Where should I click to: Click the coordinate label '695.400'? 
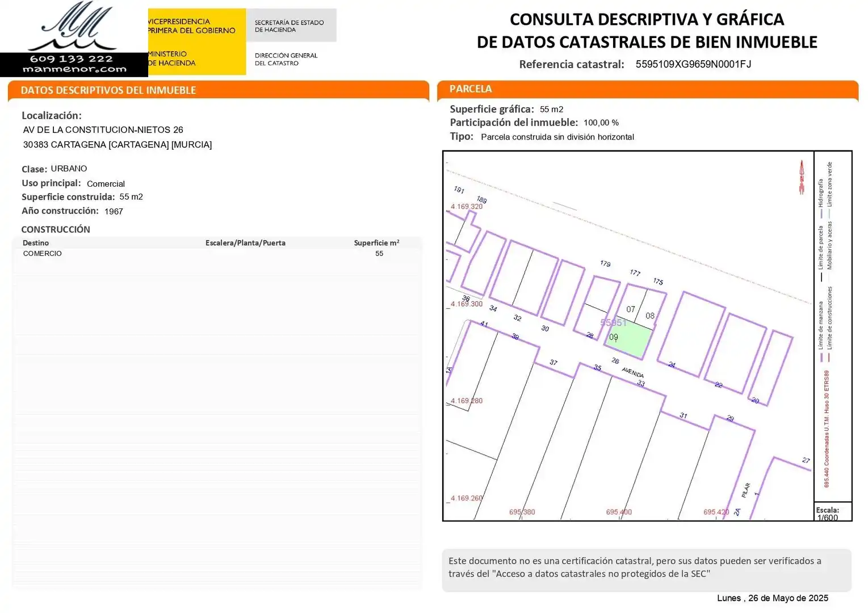(x=619, y=512)
